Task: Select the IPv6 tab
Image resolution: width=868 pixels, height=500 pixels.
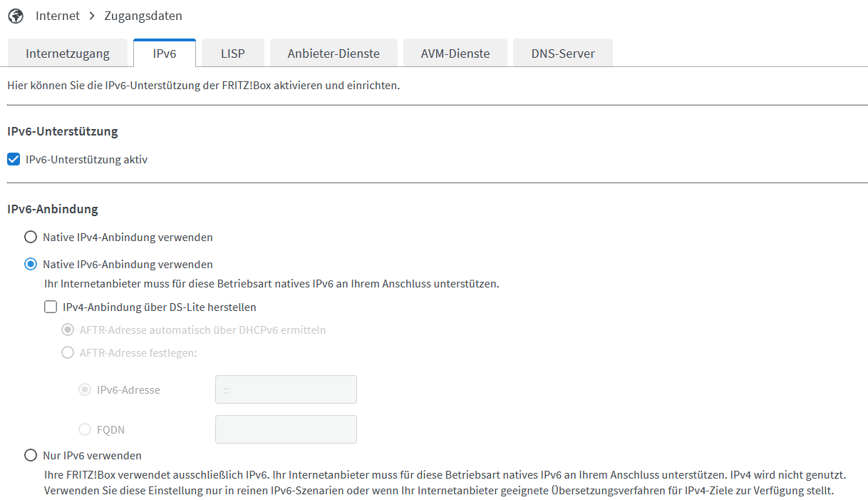Action: pyautogui.click(x=164, y=53)
